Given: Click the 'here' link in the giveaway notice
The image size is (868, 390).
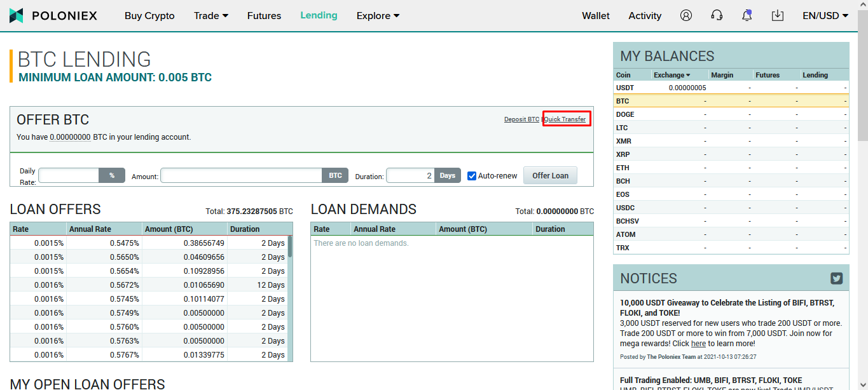Looking at the screenshot, I should 698,344.
